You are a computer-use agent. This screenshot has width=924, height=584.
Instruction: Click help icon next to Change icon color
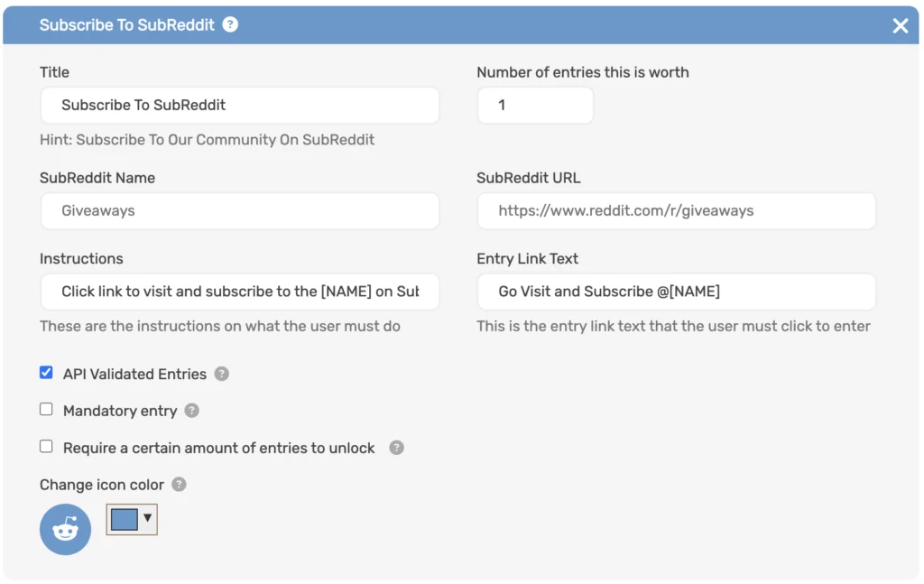(x=179, y=485)
